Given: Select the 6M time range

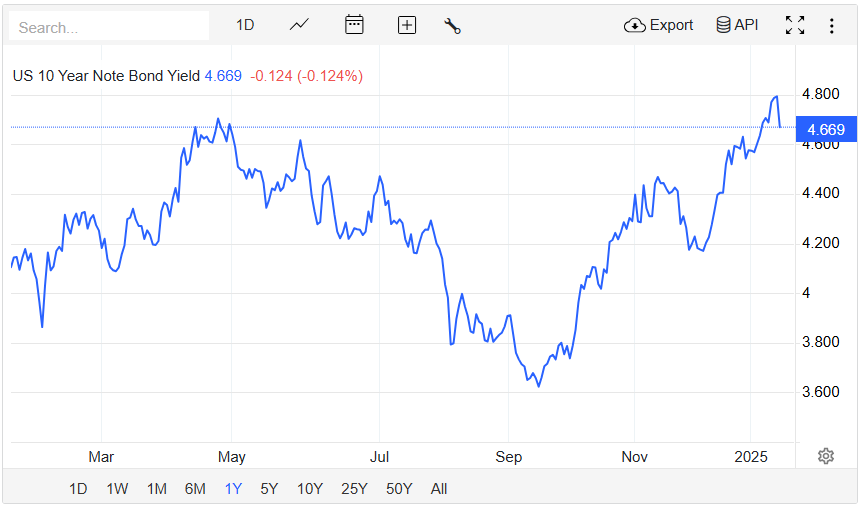Looking at the screenshot, I should pos(195,489).
